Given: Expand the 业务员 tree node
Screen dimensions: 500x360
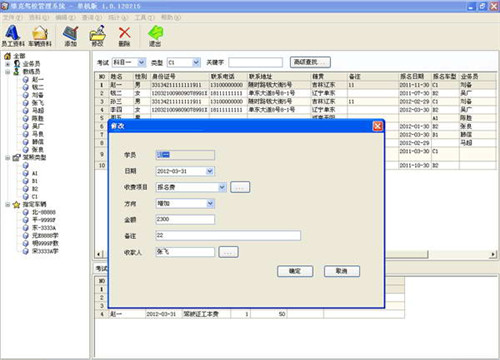Looking at the screenshot, I should tap(7, 64).
